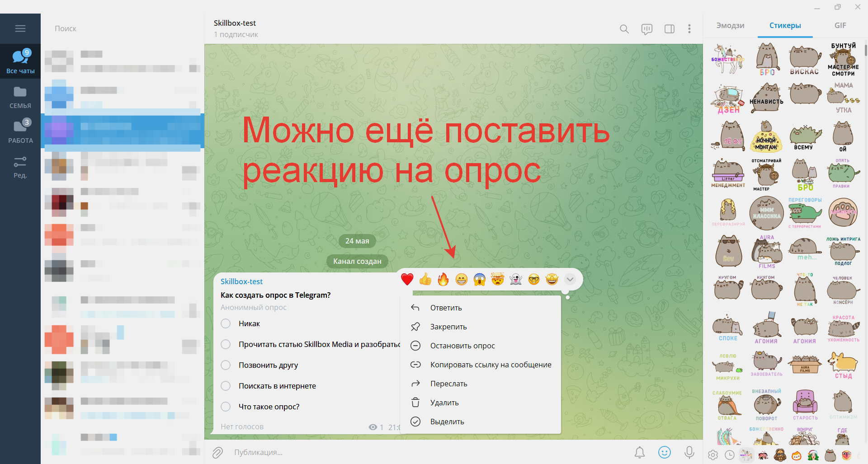The height and width of the screenshot is (464, 868).
Task: Show recently used stickers clock icon
Action: tap(730, 455)
